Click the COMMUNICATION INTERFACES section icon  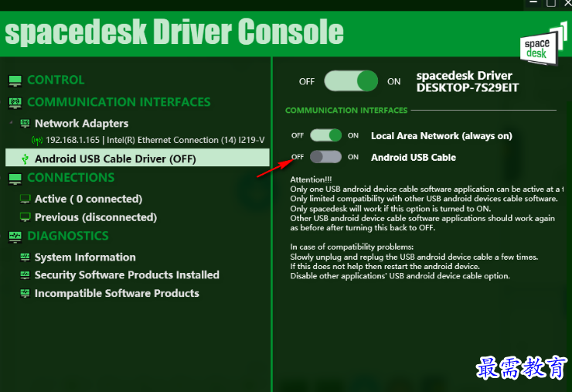pyautogui.click(x=15, y=103)
